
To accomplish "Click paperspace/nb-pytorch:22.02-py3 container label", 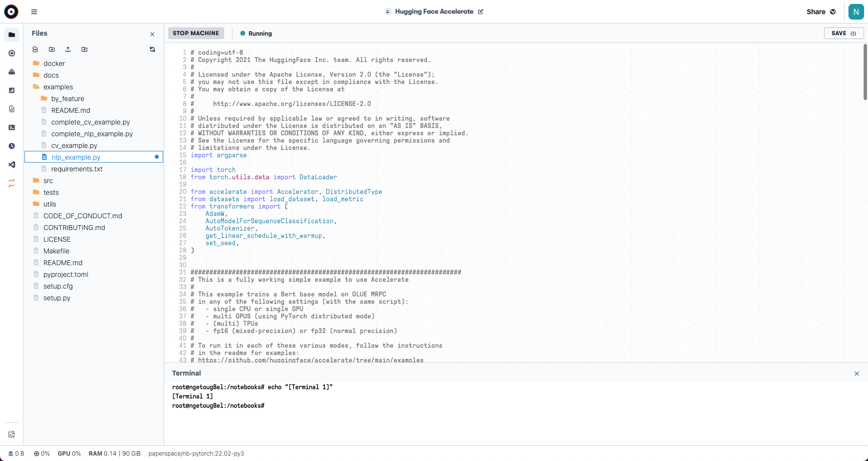I will pyautogui.click(x=196, y=454).
